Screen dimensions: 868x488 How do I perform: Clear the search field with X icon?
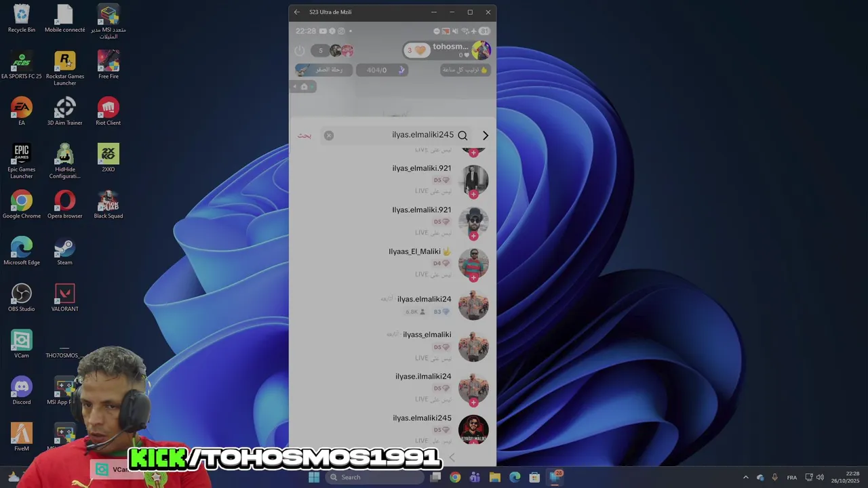[329, 136]
